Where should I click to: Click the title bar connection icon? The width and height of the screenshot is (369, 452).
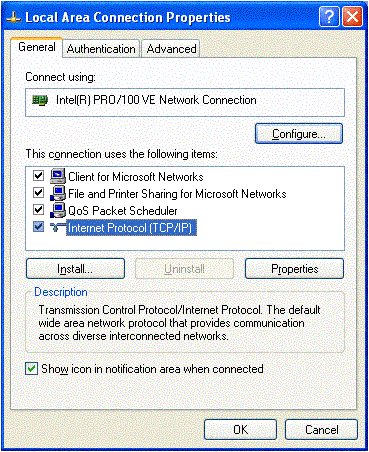click(14, 18)
